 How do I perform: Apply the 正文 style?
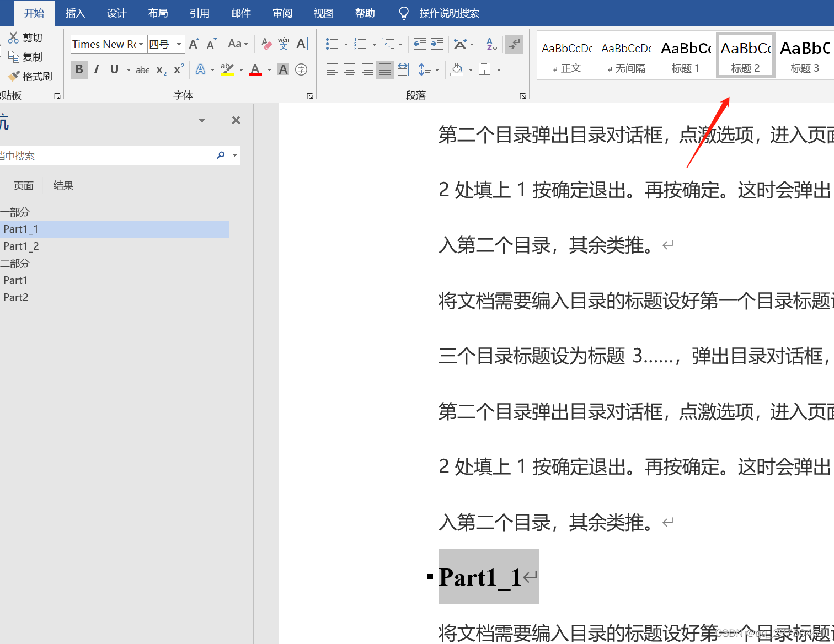[x=567, y=56]
